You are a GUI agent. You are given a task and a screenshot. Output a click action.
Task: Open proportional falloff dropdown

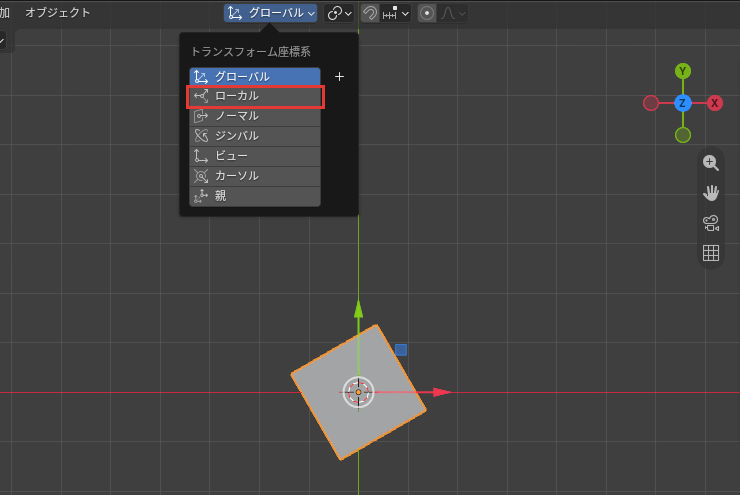(x=453, y=13)
